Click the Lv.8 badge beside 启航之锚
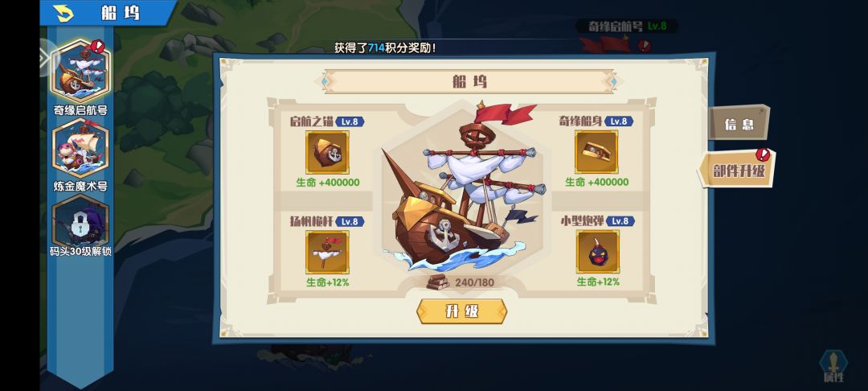The width and height of the screenshot is (868, 391). pyautogui.click(x=351, y=121)
